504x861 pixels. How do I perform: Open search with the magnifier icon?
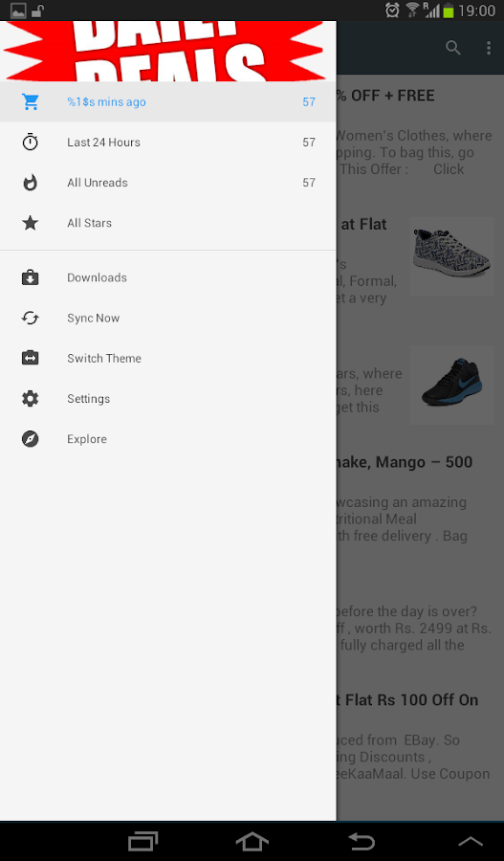453,48
